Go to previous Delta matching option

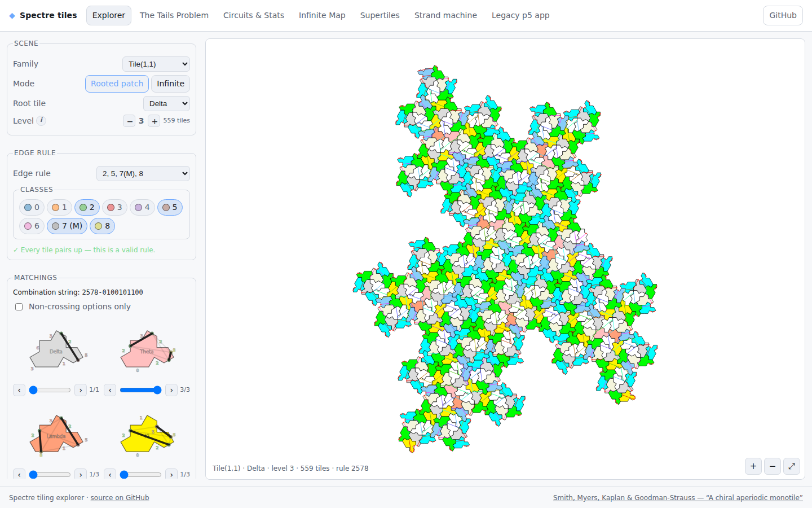pyautogui.click(x=19, y=390)
